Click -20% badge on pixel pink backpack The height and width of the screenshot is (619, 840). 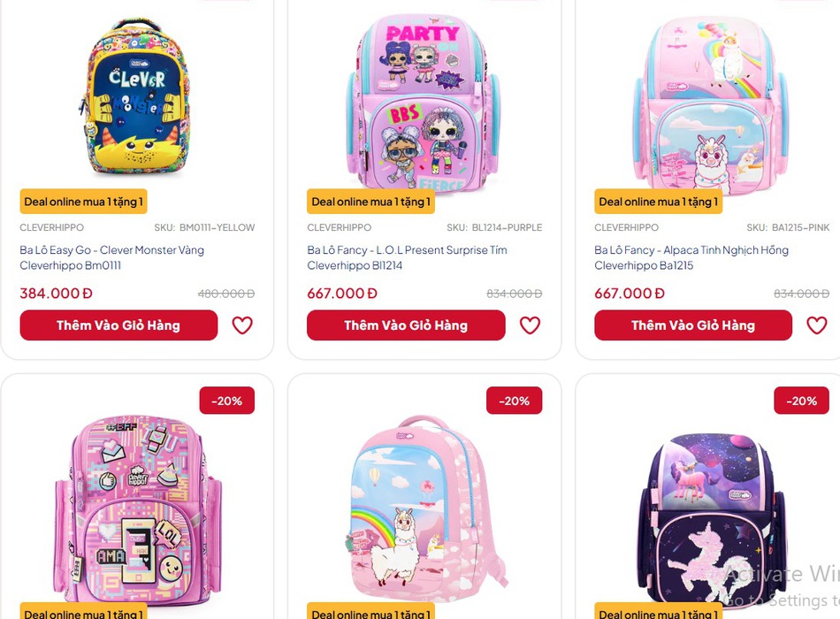[x=226, y=401]
